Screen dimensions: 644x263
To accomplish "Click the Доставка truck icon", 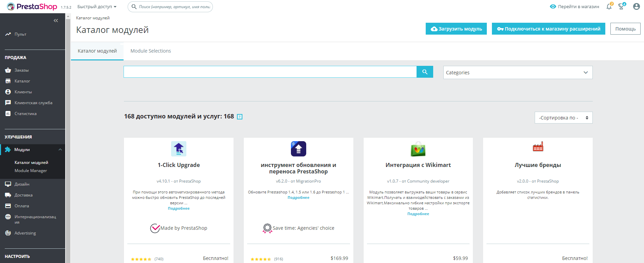I will coord(8,195).
